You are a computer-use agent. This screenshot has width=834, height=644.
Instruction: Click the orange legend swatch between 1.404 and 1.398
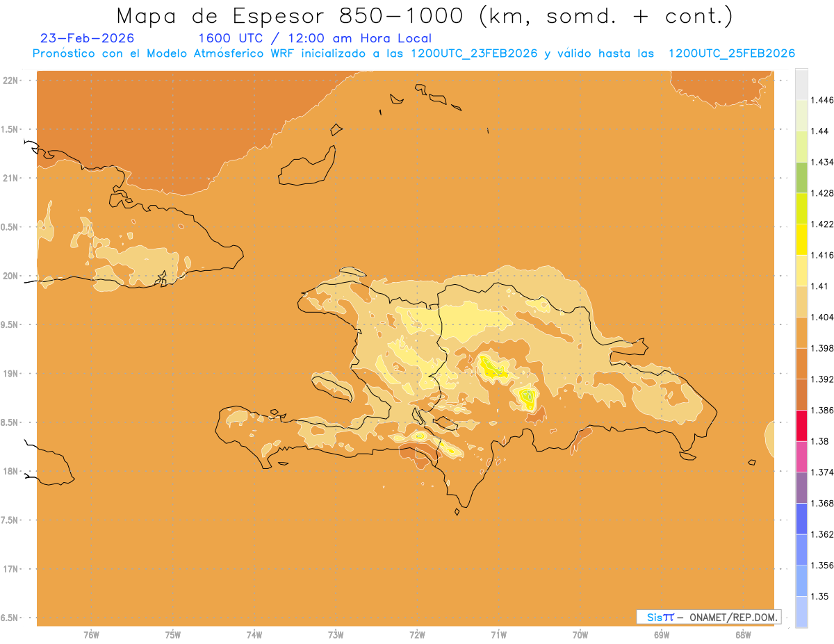pyautogui.click(x=801, y=332)
